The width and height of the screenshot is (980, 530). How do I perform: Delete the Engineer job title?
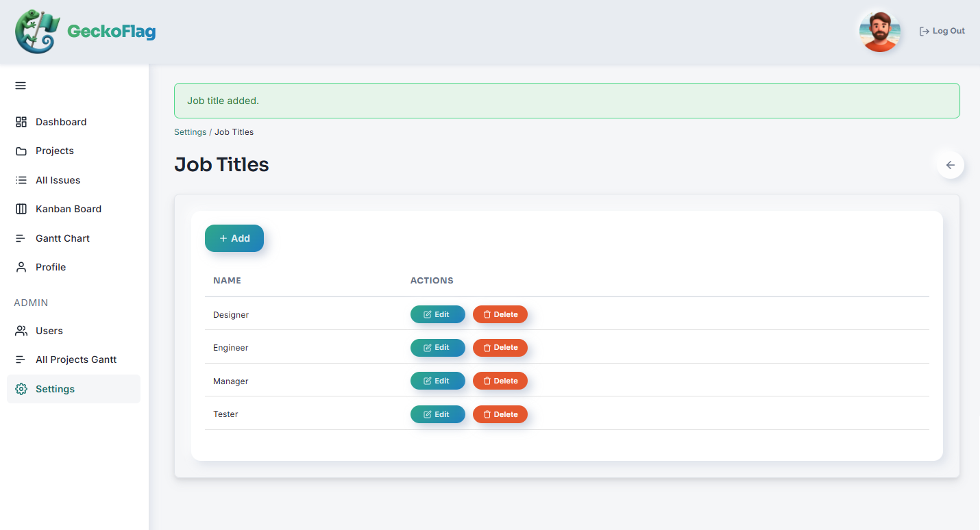click(x=500, y=348)
